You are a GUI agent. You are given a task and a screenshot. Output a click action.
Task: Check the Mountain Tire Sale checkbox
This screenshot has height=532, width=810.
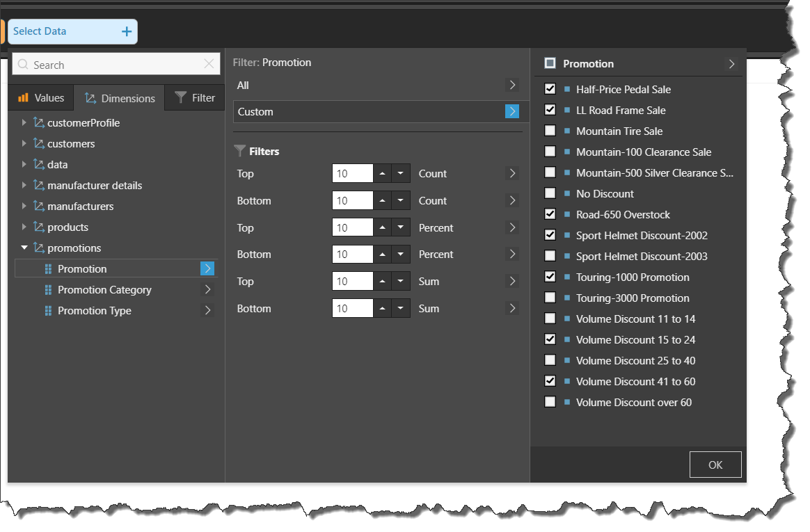pos(550,131)
